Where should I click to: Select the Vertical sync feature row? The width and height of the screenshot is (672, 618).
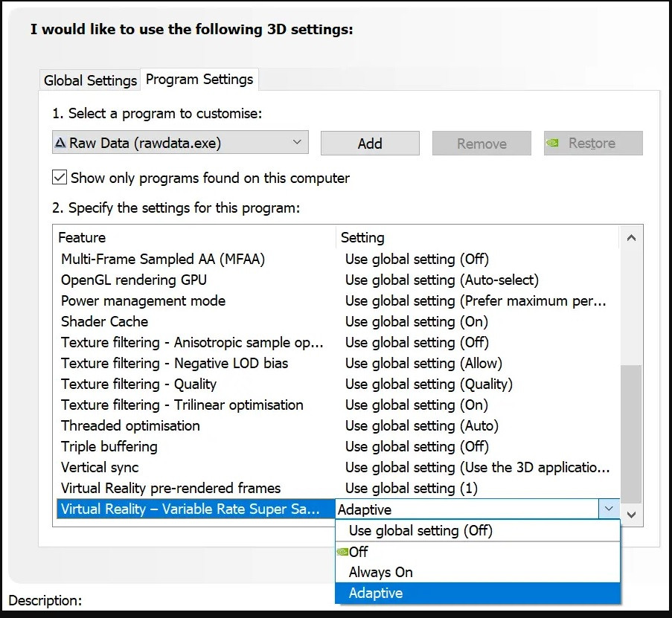click(x=100, y=467)
